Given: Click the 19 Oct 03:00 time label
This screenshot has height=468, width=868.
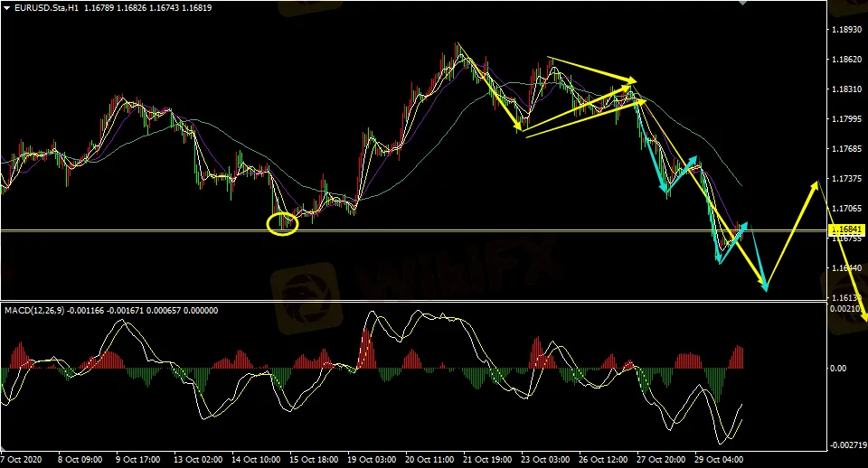Looking at the screenshot, I should (x=372, y=460).
